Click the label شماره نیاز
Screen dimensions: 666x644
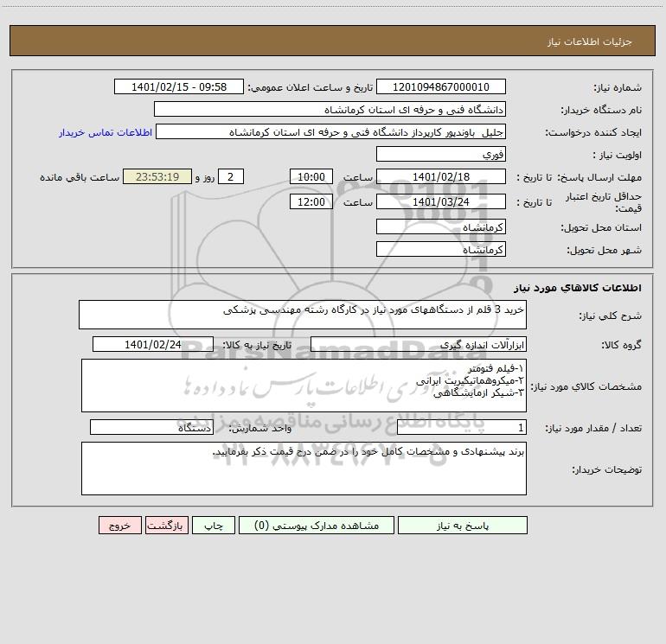[618, 88]
